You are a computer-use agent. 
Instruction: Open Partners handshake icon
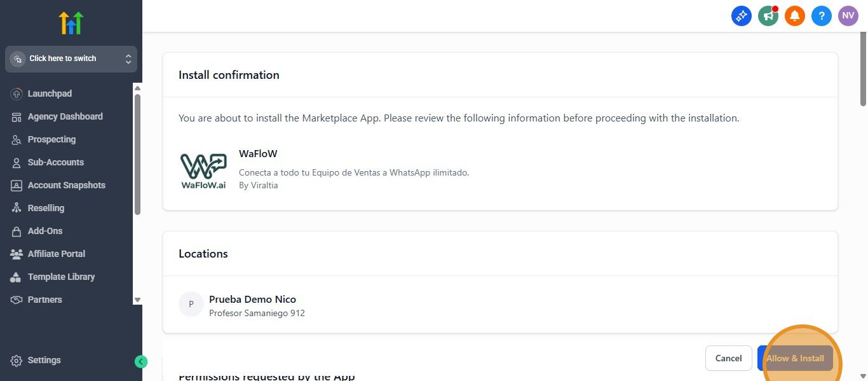pyautogui.click(x=17, y=300)
